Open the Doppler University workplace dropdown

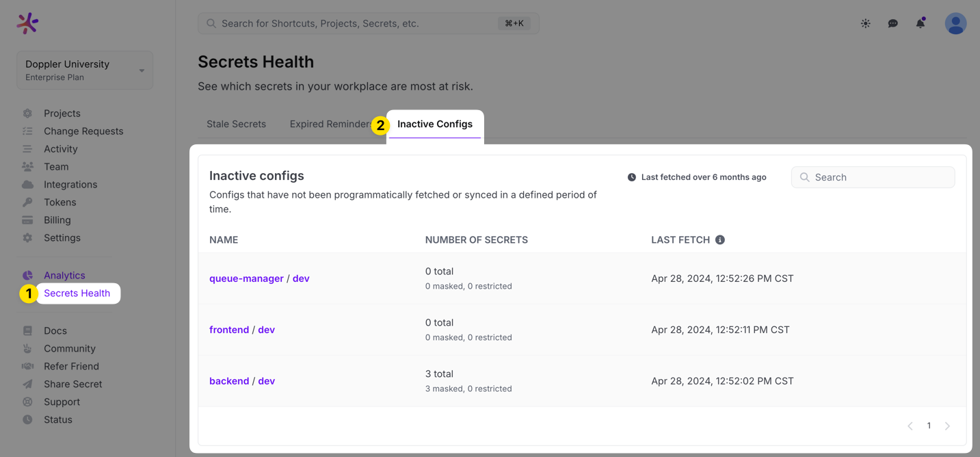tap(85, 70)
